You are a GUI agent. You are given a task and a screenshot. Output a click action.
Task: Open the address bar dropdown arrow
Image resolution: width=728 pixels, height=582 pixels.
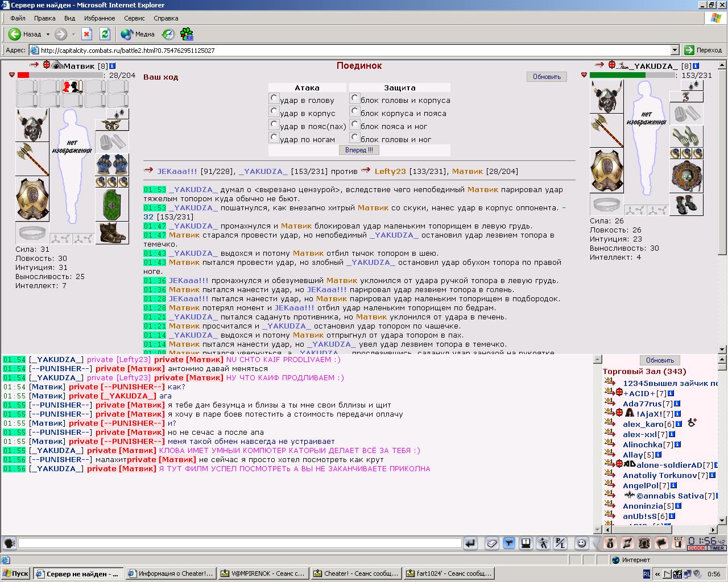675,50
